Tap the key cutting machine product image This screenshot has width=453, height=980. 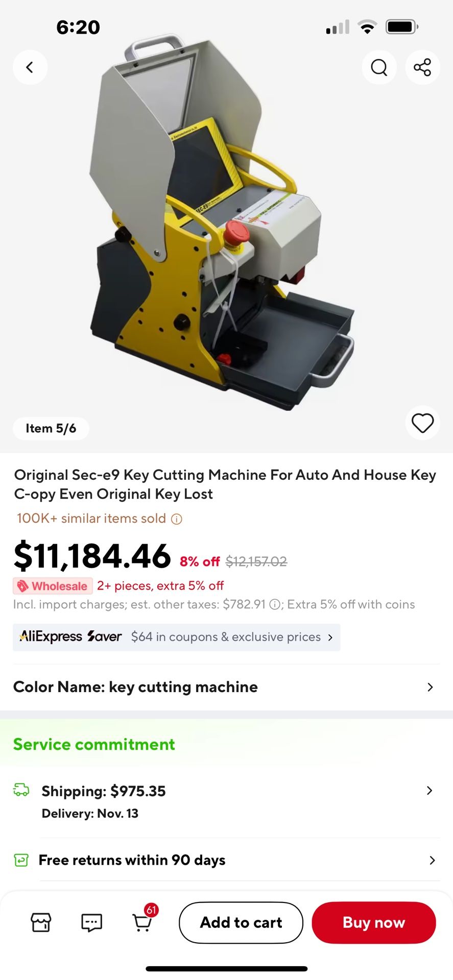223,225
